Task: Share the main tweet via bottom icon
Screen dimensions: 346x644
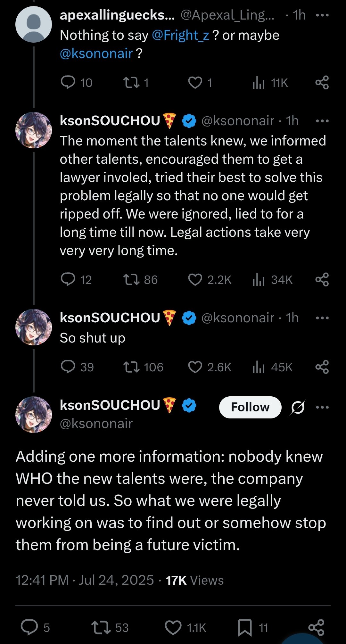Action: pyautogui.click(x=316, y=628)
